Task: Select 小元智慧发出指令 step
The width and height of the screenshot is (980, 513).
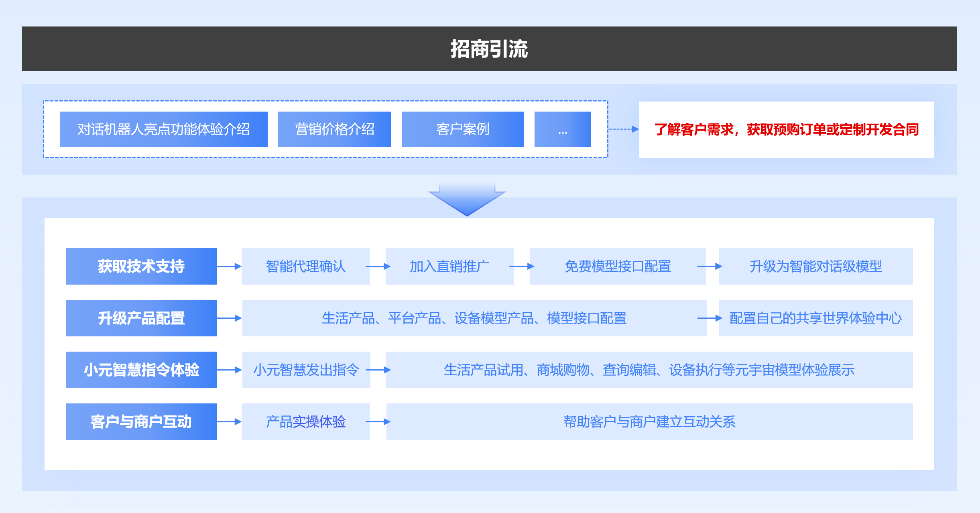Action: [306, 370]
